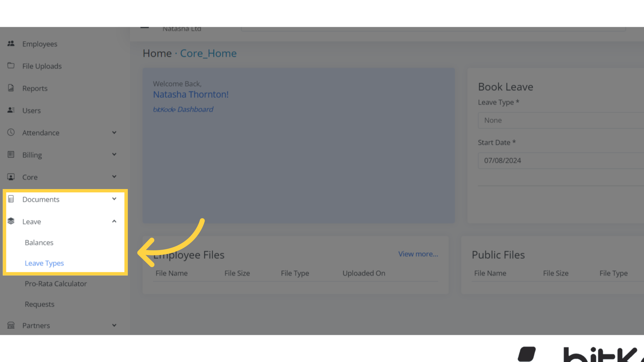The height and width of the screenshot is (362, 644).
Task: Open the bitKode Dashboard link
Action: tap(183, 109)
